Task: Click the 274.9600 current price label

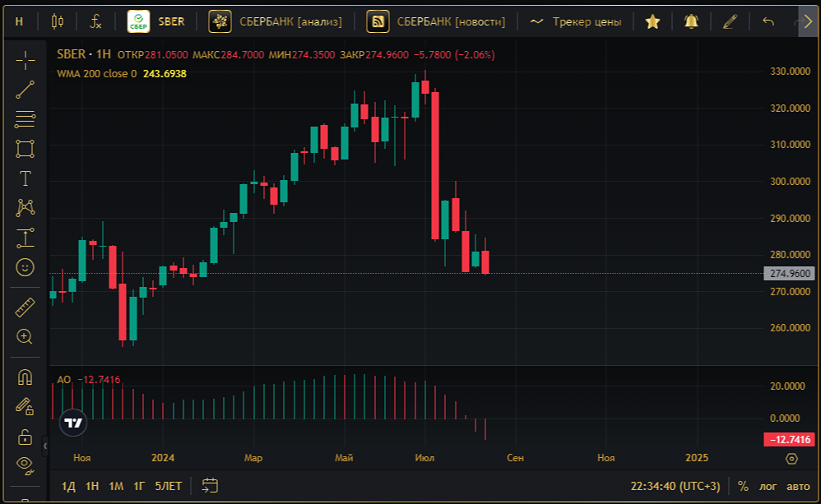Action: (790, 273)
